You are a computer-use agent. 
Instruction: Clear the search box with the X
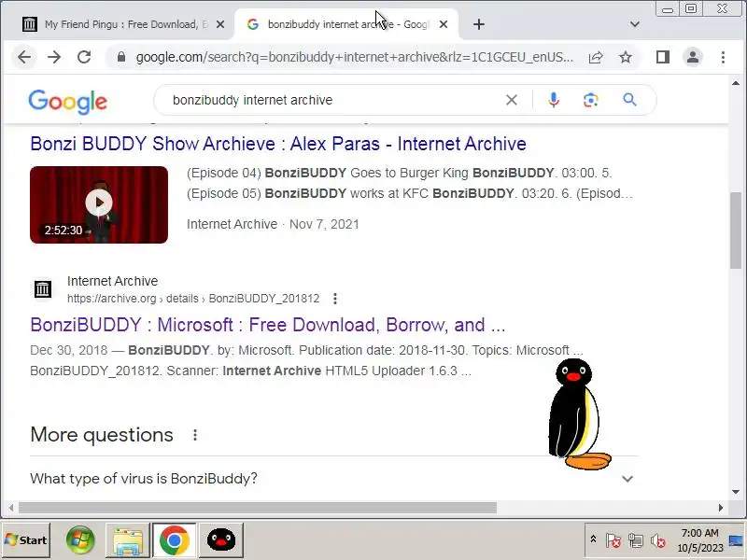point(511,100)
